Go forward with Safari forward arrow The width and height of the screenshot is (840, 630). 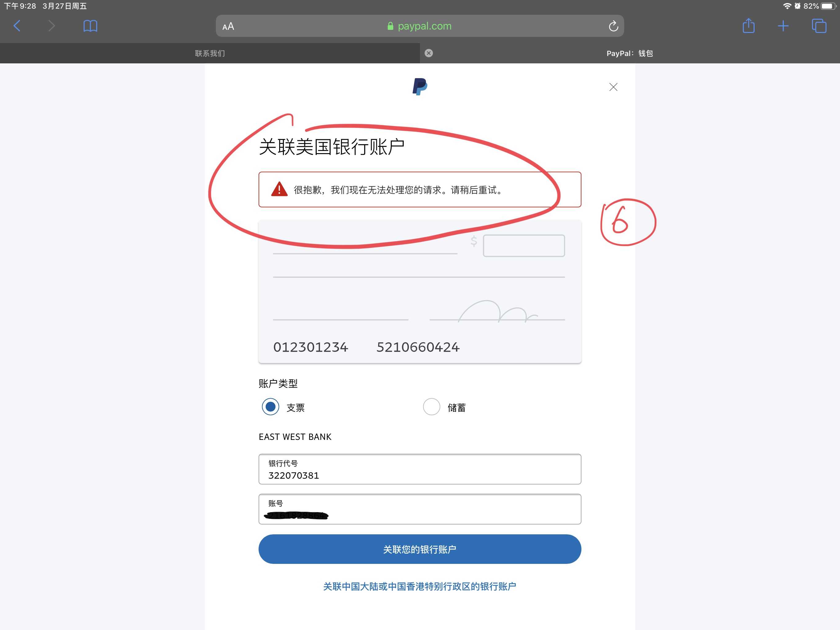pos(51,26)
